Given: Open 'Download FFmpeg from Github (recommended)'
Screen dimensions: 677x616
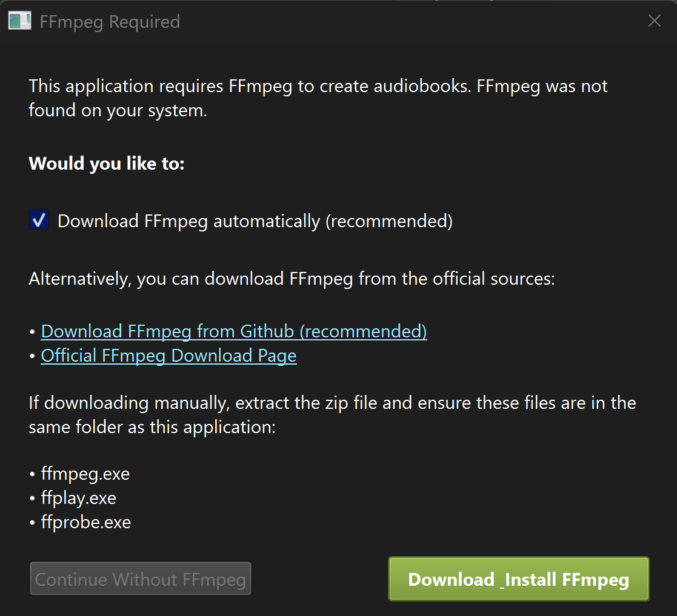Looking at the screenshot, I should point(233,331).
